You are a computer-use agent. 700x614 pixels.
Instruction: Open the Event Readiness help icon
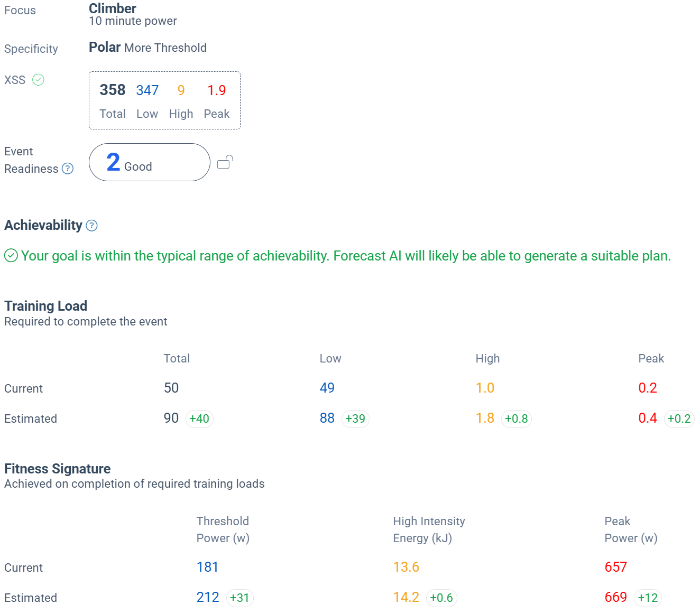68,169
